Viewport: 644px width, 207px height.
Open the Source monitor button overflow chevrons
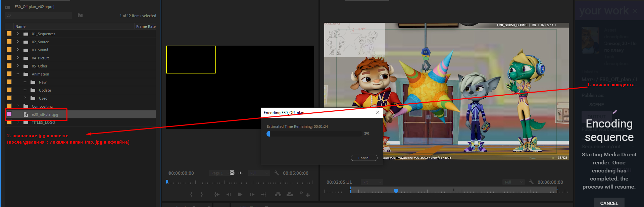coord(301,193)
